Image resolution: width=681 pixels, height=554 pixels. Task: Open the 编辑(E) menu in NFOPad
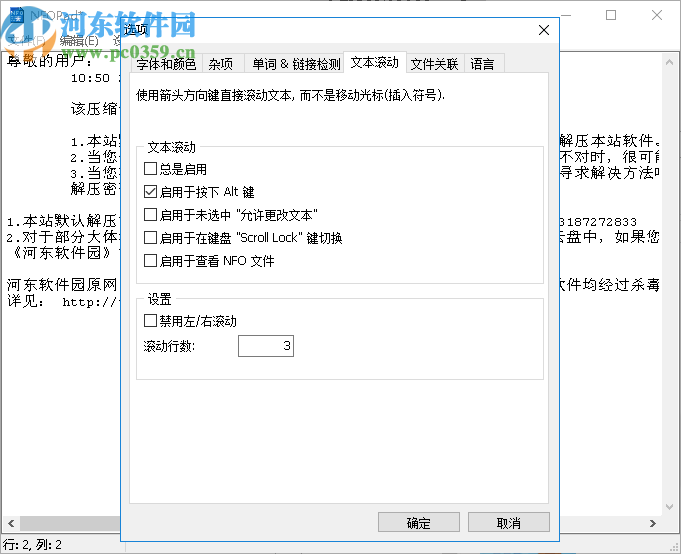pos(79,41)
